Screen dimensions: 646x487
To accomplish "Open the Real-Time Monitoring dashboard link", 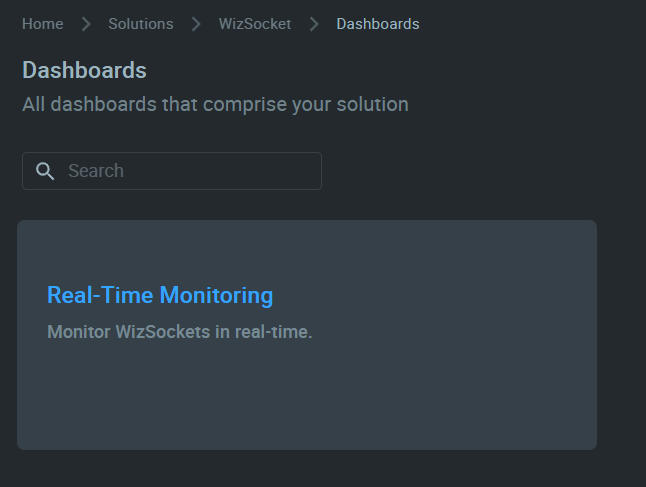I will pyautogui.click(x=160, y=295).
